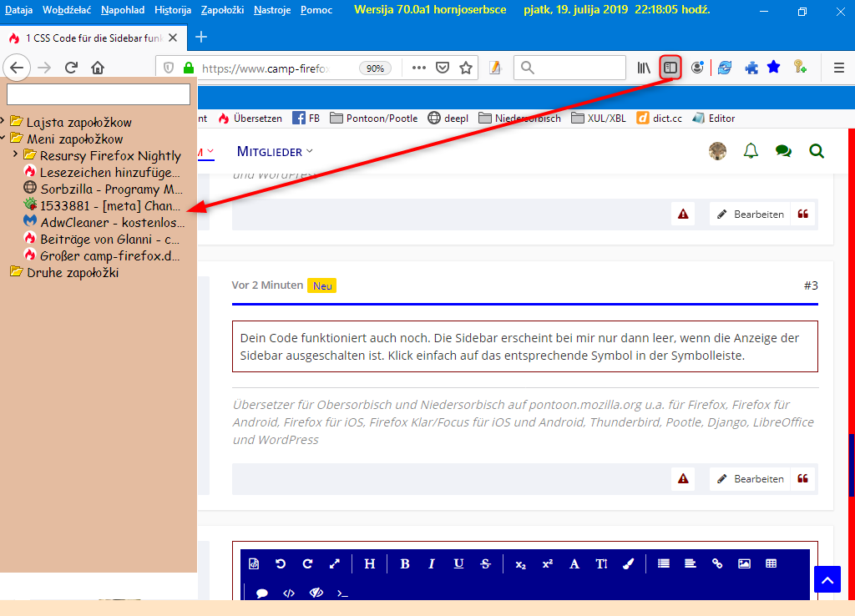The image size is (855, 616).
Task: Open the Firefox account avatar icon
Action: coord(697,68)
